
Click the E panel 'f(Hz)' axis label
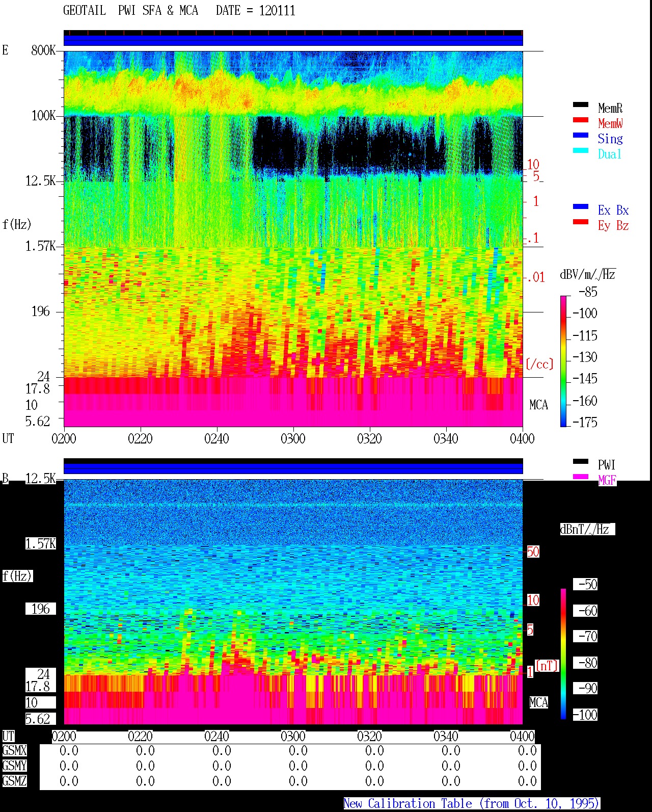click(17, 224)
